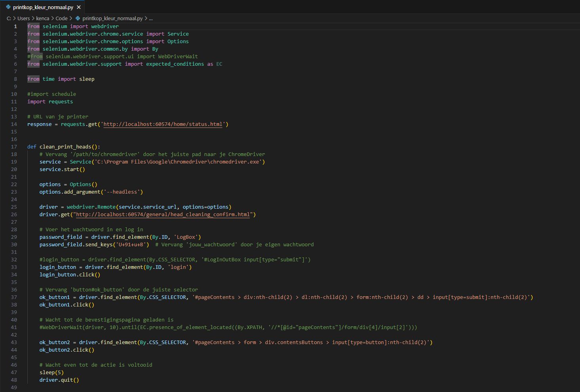Viewport: 580px width, 392px height.
Task: Open the 'Code' breadcrumb folder segment
Action: (x=61, y=18)
